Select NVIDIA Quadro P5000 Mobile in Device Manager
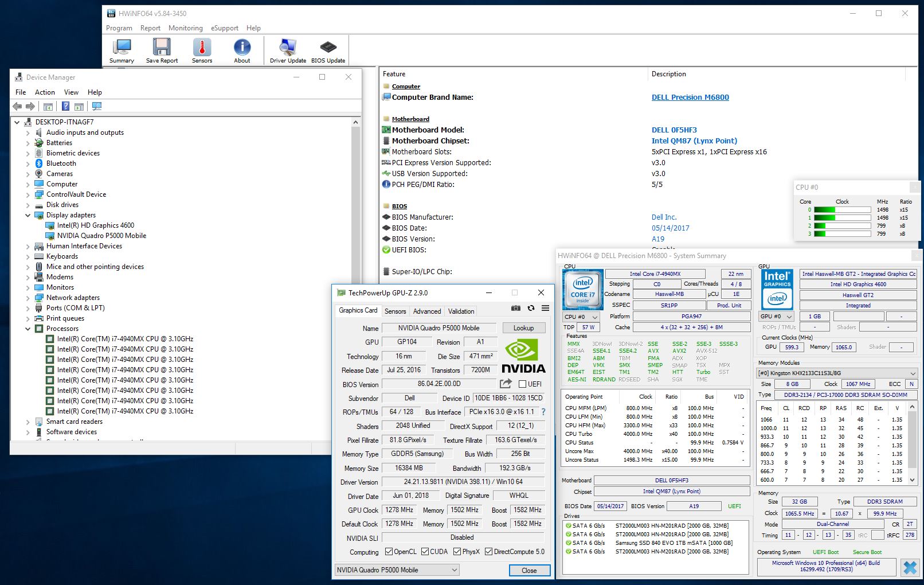Image resolution: width=924 pixels, height=585 pixels. pyautogui.click(x=101, y=236)
